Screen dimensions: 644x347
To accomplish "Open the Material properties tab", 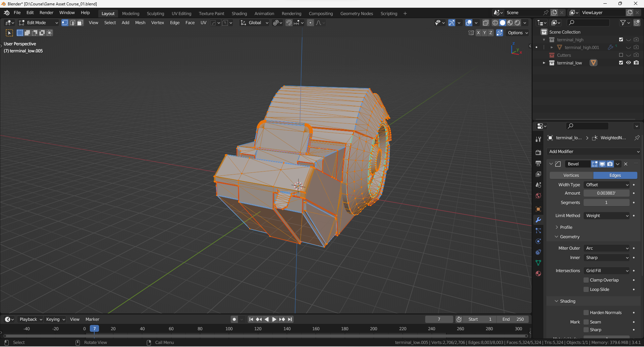I will [538, 274].
